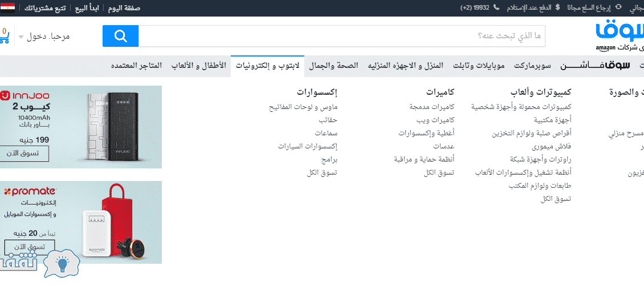Select أنظمة تشغيل وإكسسوارات الألعاب
The height and width of the screenshot is (286, 644).
(x=523, y=172)
